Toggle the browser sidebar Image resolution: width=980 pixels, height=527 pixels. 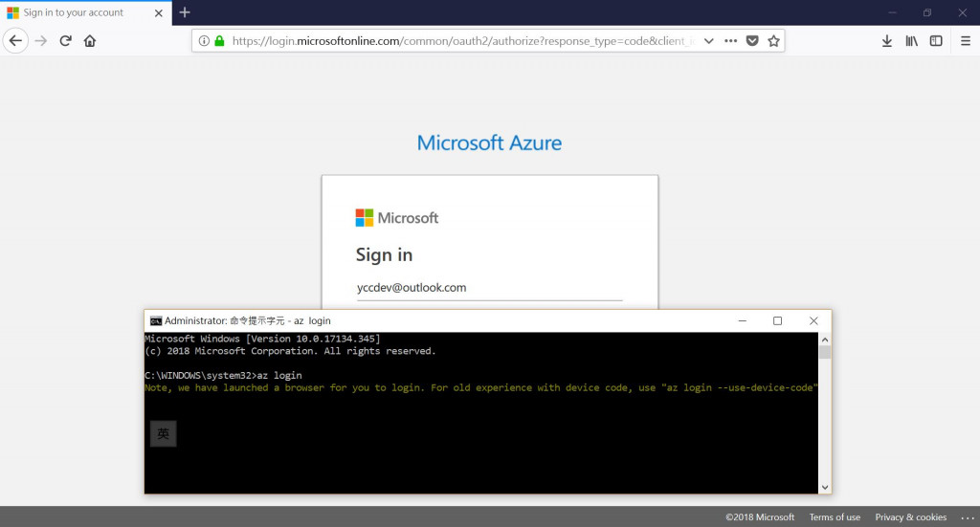[936, 41]
